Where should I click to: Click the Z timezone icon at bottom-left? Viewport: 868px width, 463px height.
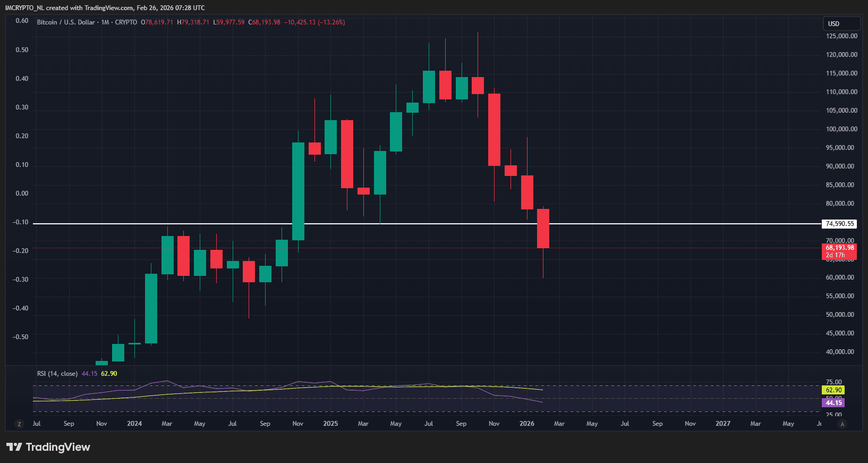pos(20,424)
